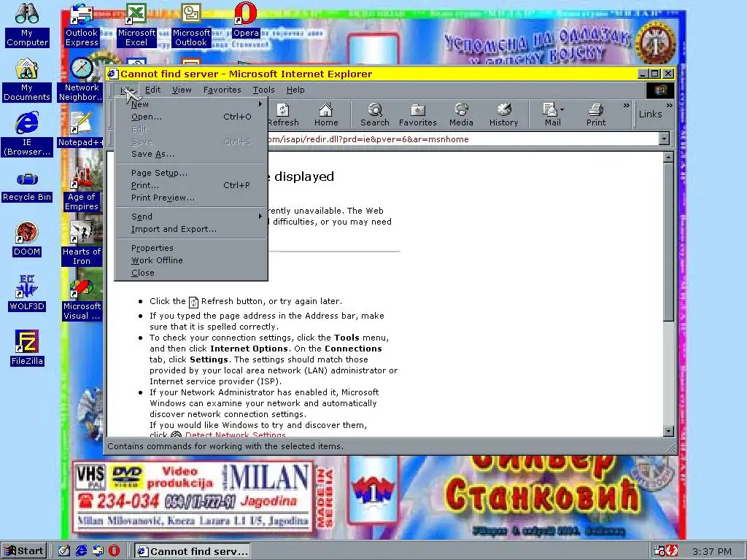Choose Import and Export... item
Viewport: 747px width, 560px height.
pyautogui.click(x=191, y=229)
